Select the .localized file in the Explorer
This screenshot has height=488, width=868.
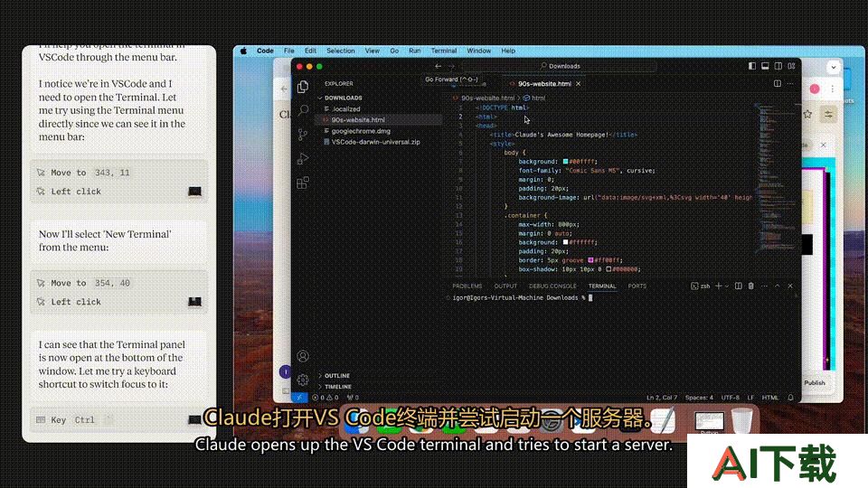(346, 109)
